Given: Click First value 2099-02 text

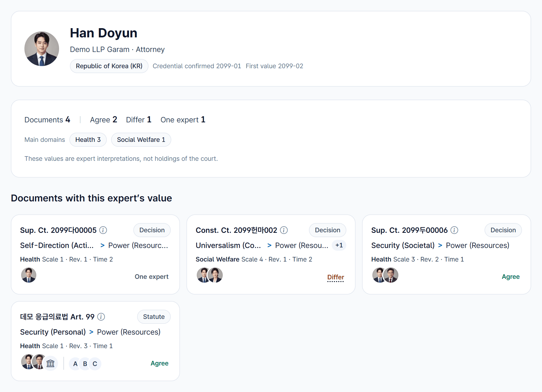Looking at the screenshot, I should (x=275, y=66).
